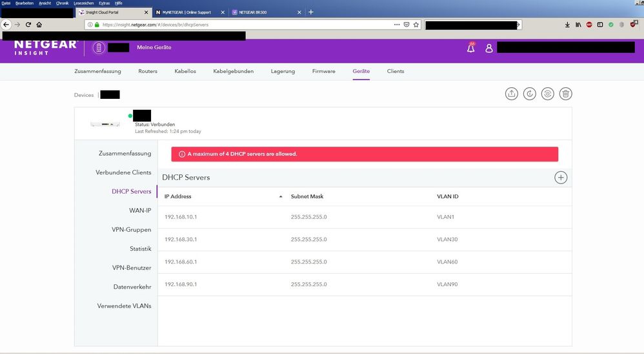Image resolution: width=644 pixels, height=354 pixels.
Task: Select the 192.168.10.1 DHCP server row
Action: coord(365,217)
